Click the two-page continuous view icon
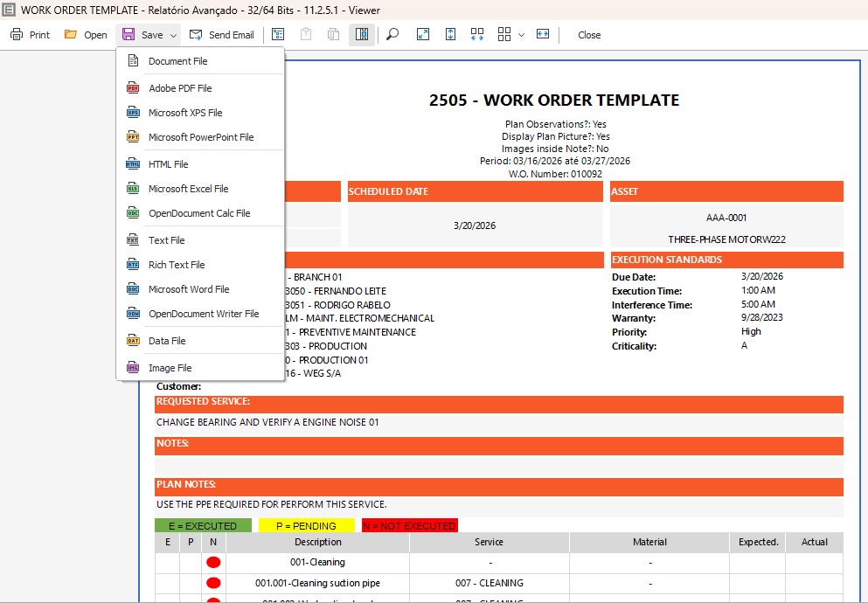868x603 pixels. 477,35
